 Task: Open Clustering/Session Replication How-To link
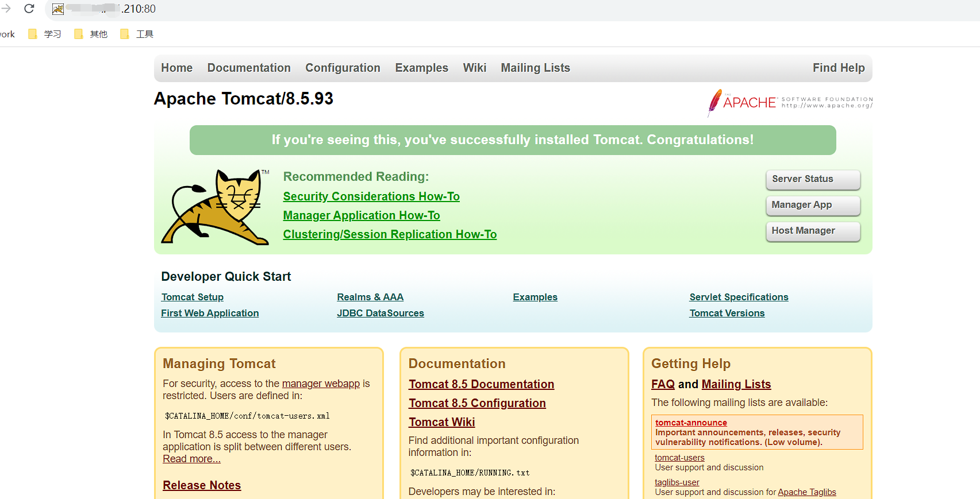tap(390, 234)
